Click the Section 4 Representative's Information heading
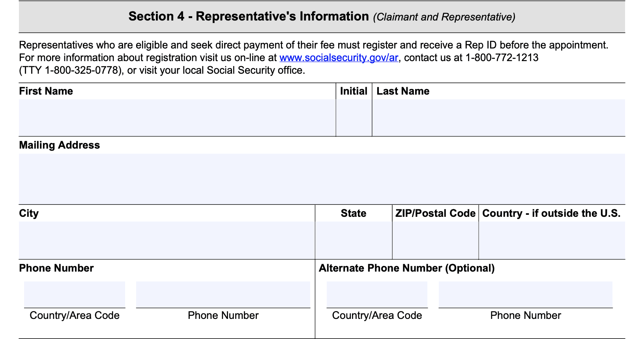Viewport: 644px width, 339px height. pos(249,17)
